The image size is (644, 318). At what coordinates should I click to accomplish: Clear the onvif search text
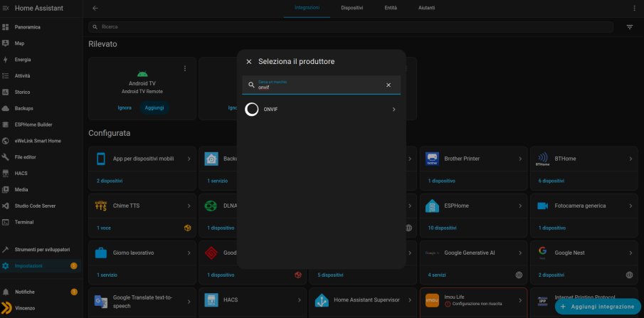[x=389, y=85]
